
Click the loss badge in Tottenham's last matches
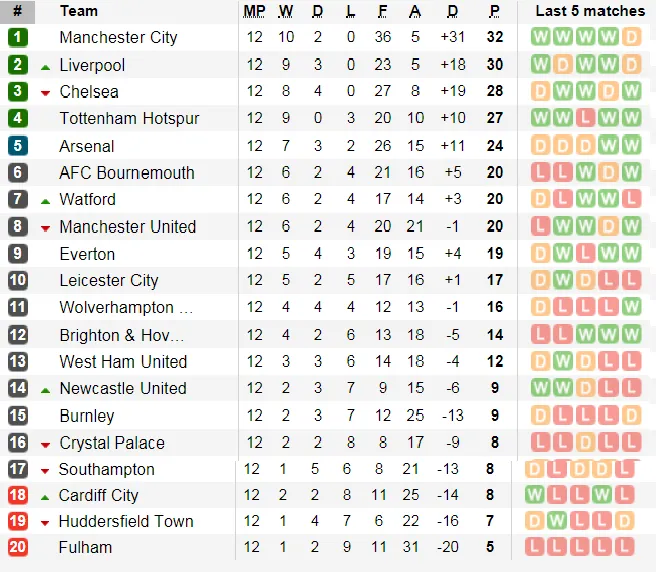[585, 119]
